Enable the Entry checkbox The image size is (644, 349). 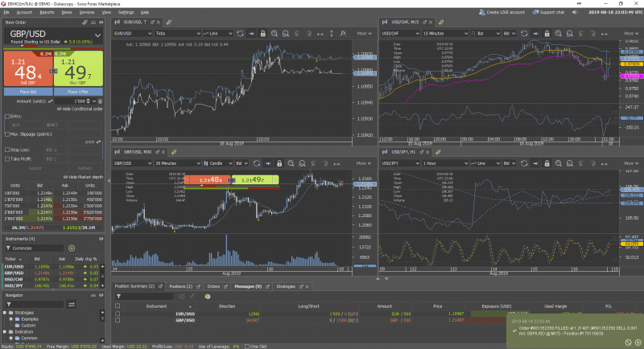click(x=7, y=117)
